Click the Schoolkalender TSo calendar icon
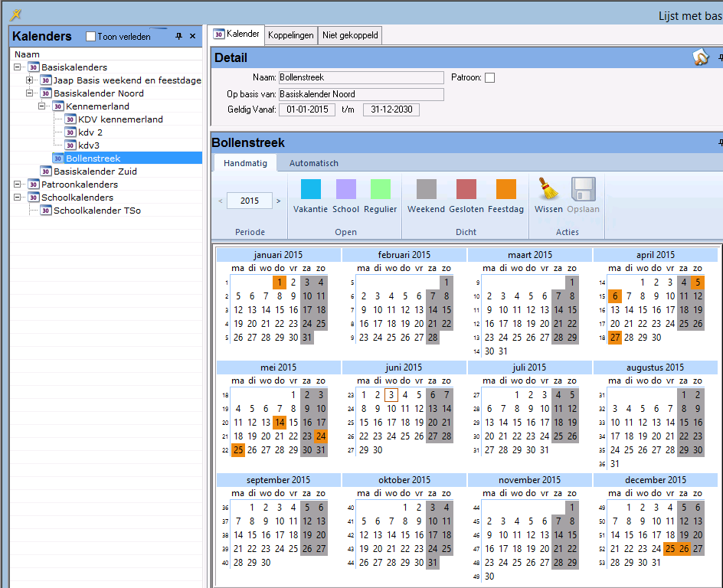This screenshot has height=588, width=723. 46,211
